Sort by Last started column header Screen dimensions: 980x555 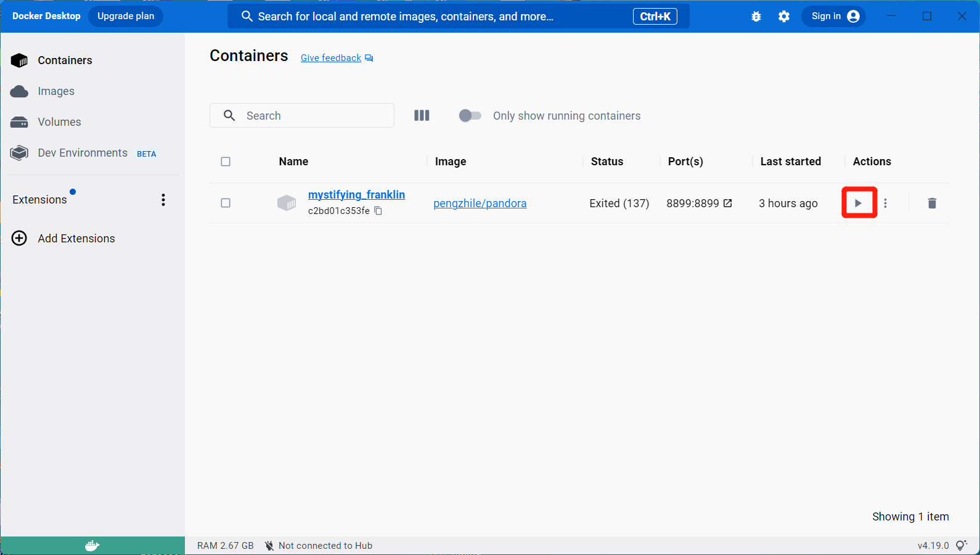tap(791, 162)
